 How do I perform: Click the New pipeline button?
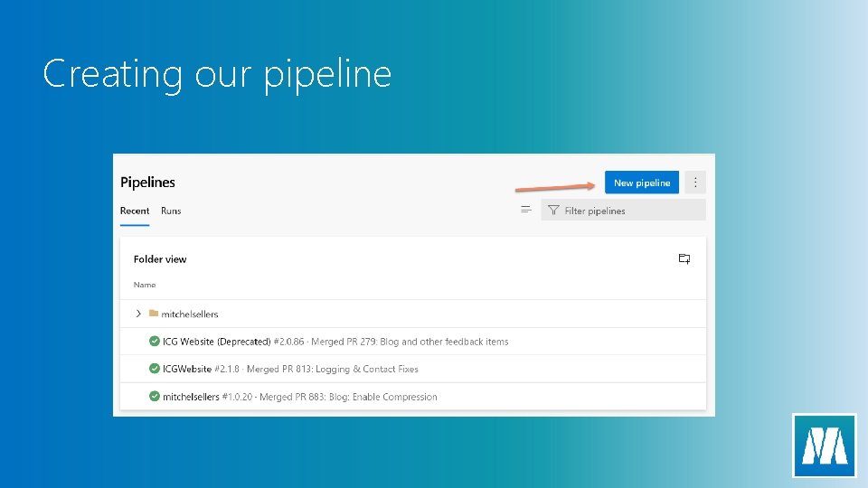642,183
